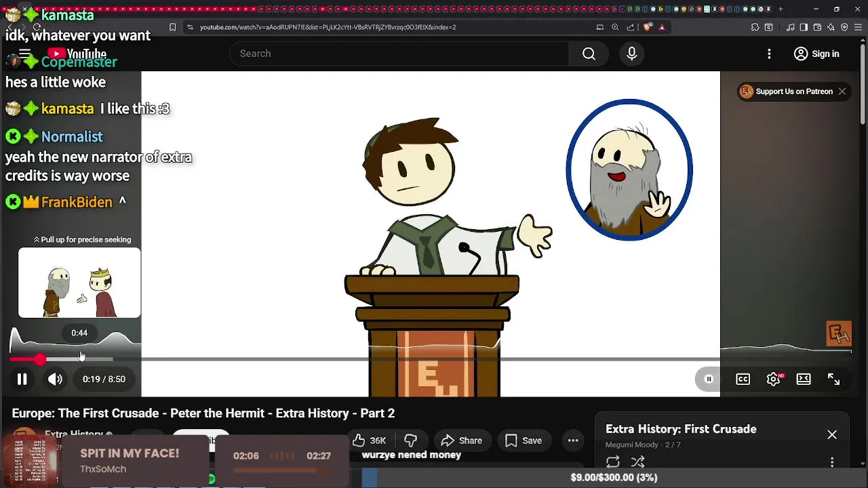Like the video with 36K likes
Image resolution: width=868 pixels, height=488 pixels.
pos(370,441)
